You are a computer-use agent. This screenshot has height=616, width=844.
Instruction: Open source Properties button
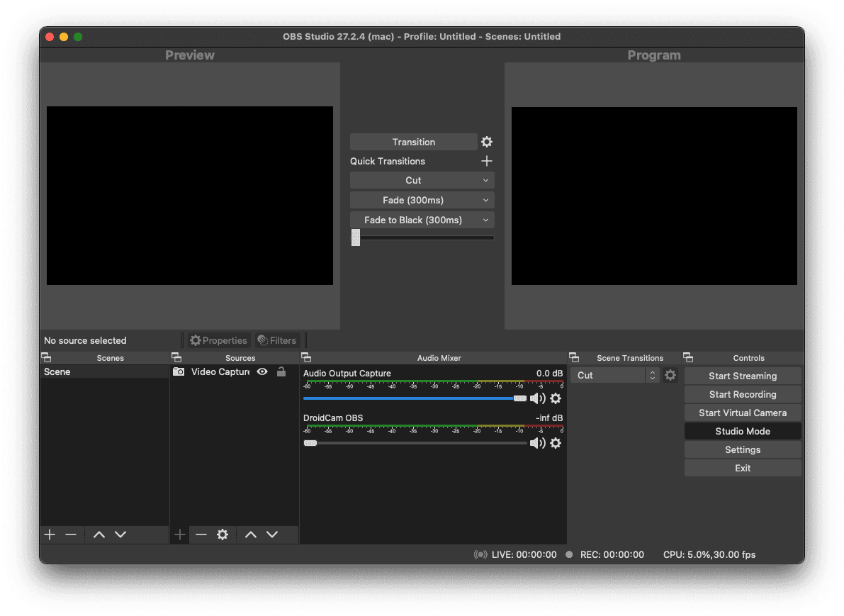coord(218,340)
